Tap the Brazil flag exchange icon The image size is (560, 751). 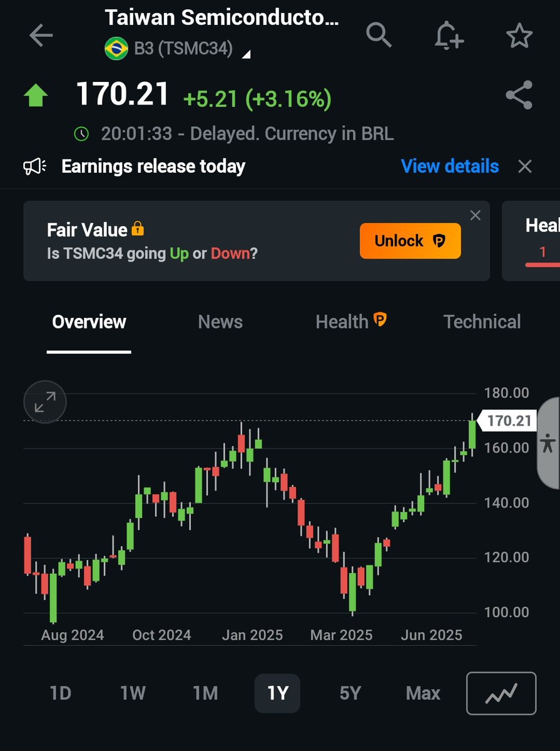coord(116,49)
